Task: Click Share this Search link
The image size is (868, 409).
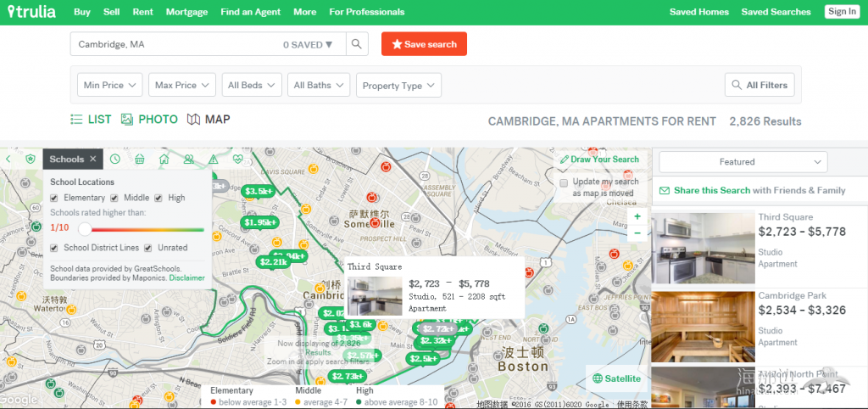Action: pos(712,190)
